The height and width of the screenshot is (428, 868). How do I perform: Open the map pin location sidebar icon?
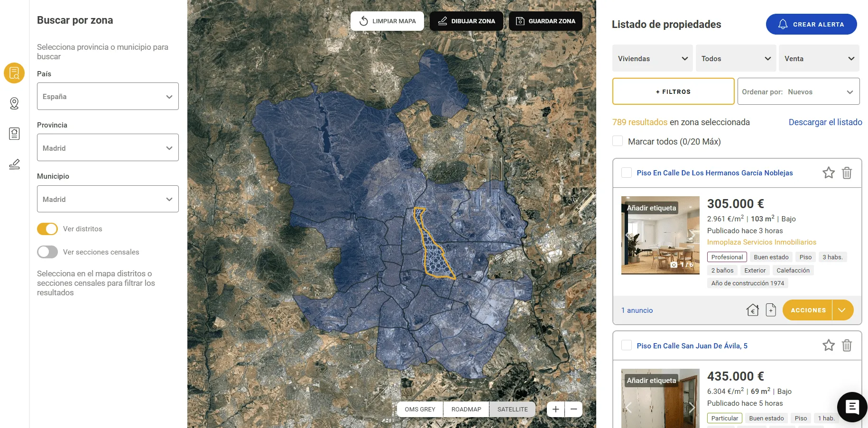[14, 103]
